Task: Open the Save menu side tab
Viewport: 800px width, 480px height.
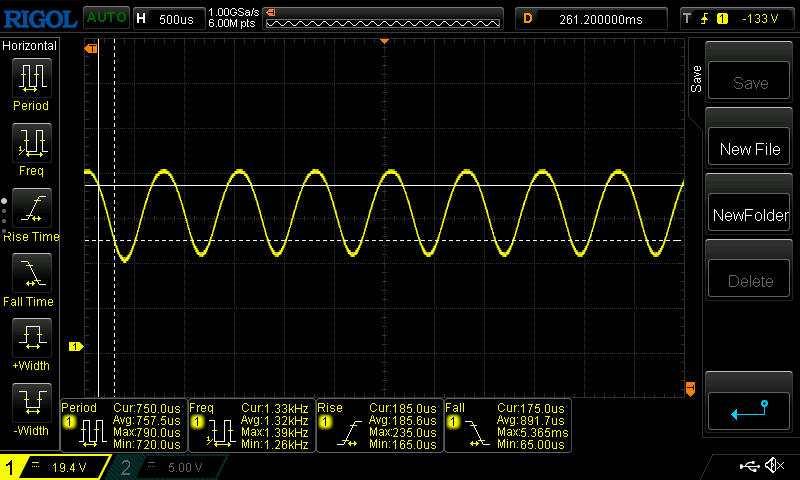Action: pyautogui.click(x=696, y=79)
